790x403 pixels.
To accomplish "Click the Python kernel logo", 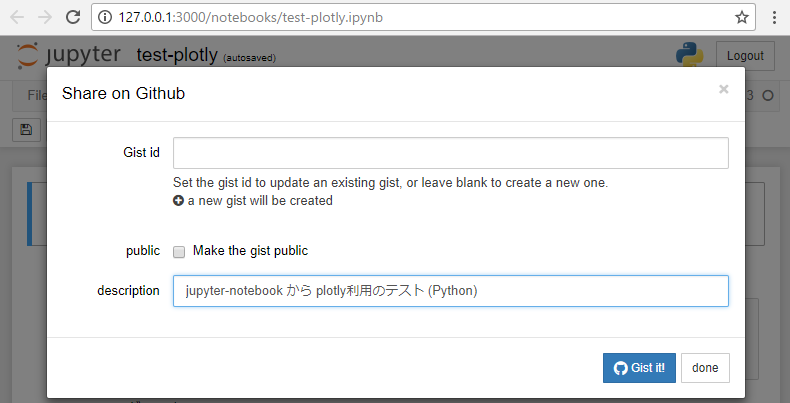I will 690,55.
